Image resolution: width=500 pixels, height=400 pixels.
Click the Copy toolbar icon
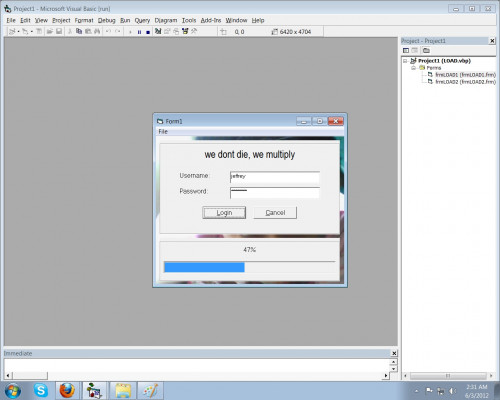pyautogui.click(x=79, y=31)
